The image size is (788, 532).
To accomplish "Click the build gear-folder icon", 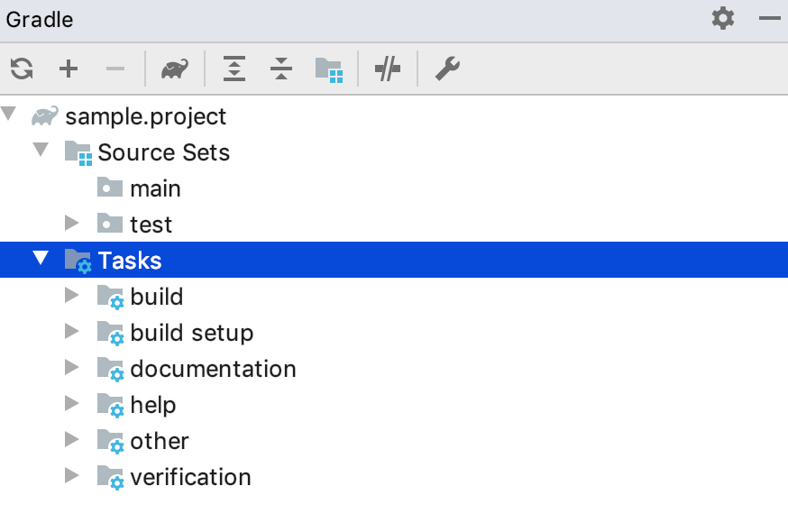I will 111,298.
